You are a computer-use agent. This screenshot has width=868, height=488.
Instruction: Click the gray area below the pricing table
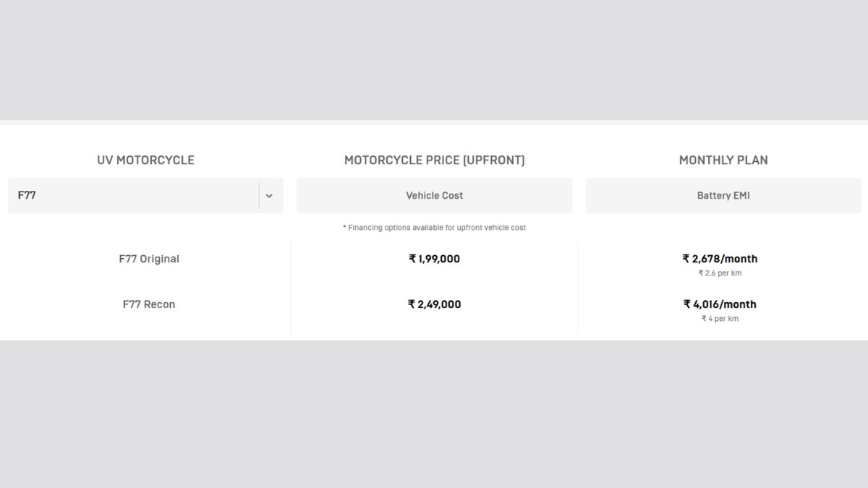pos(434,414)
